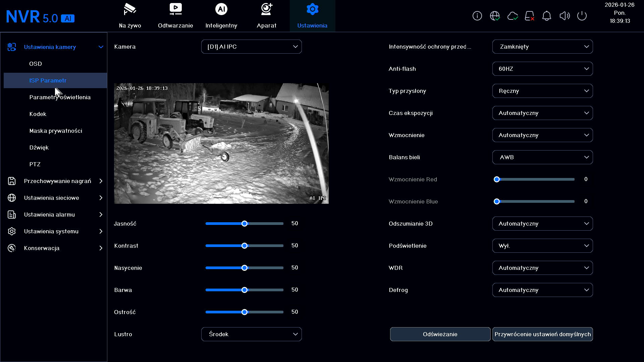The image size is (644, 362).
Task: Click the Ustawienia systemu gear icon
Action: coord(12,231)
